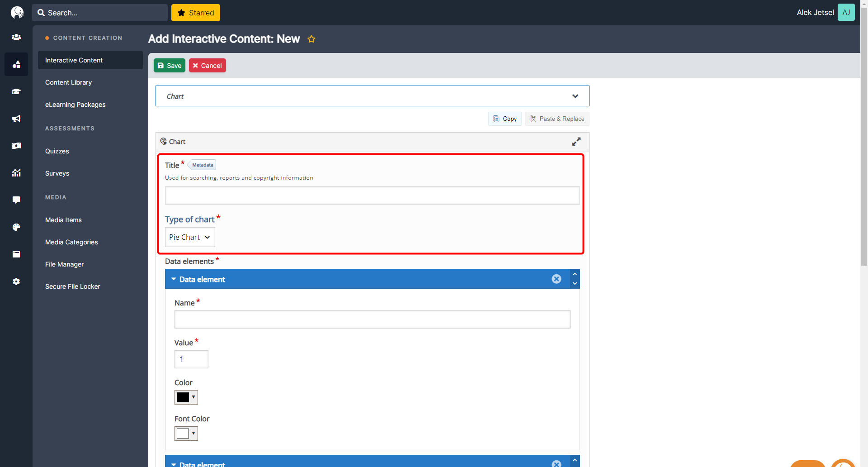This screenshot has width=868, height=467.
Task: Expand the Chart editor to fullscreen
Action: coord(576,142)
